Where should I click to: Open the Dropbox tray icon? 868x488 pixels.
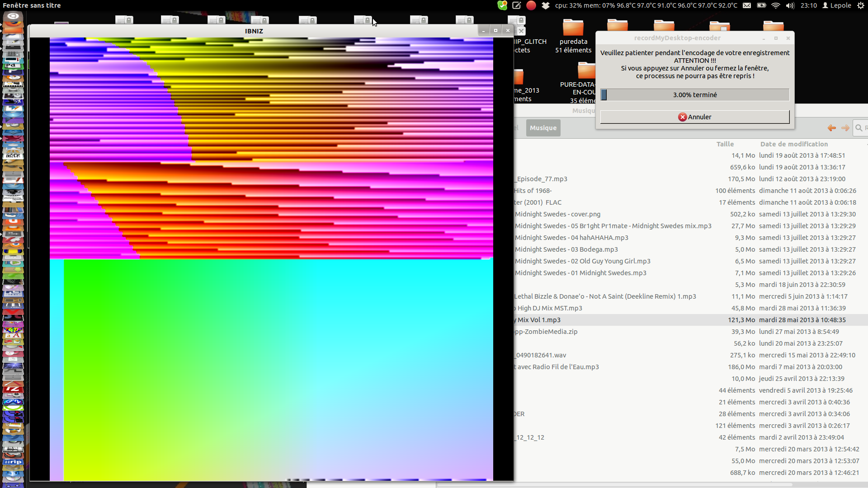[546, 5]
